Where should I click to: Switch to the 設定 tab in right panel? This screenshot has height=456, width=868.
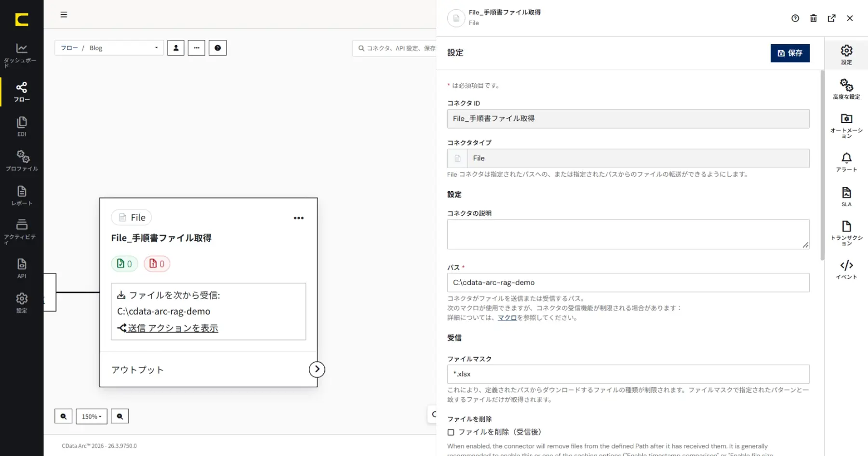pyautogui.click(x=847, y=54)
